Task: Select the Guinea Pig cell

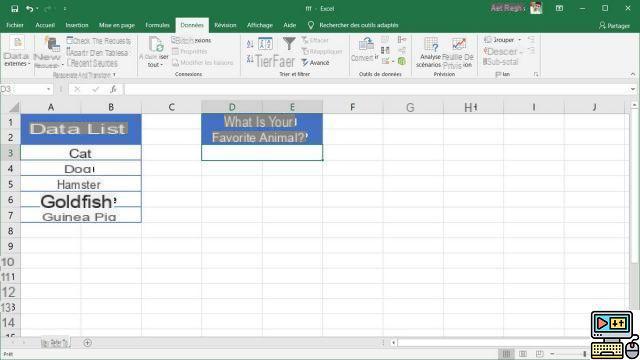Action: click(x=81, y=215)
